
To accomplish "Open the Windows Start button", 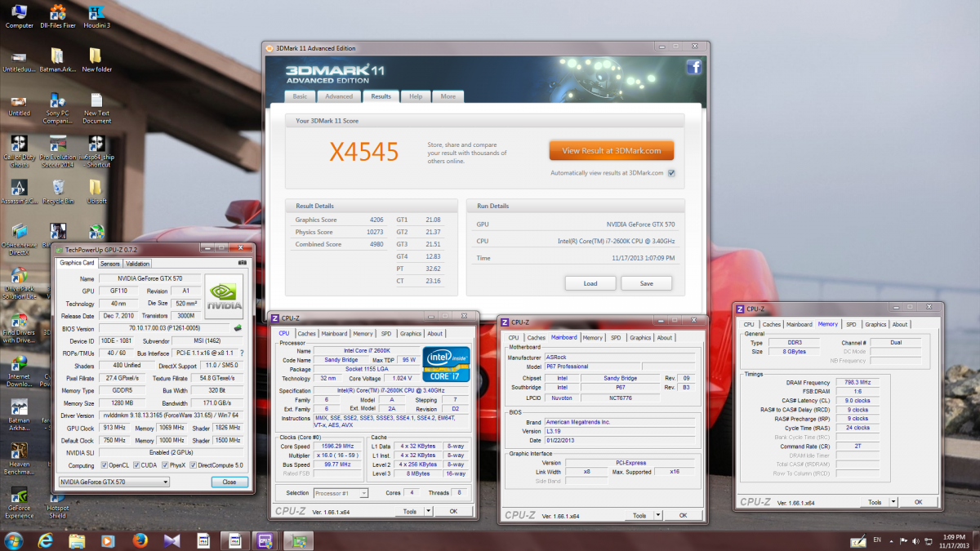I will [x=14, y=540].
